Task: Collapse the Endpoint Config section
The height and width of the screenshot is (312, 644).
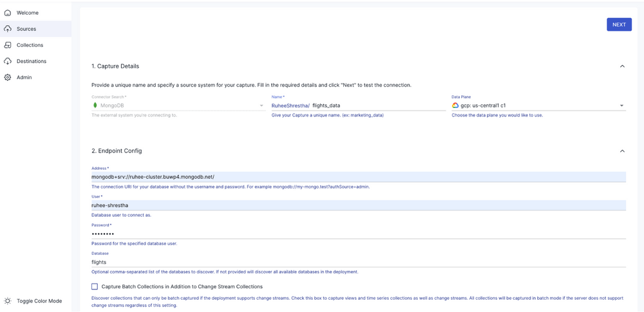Action: (x=621, y=151)
